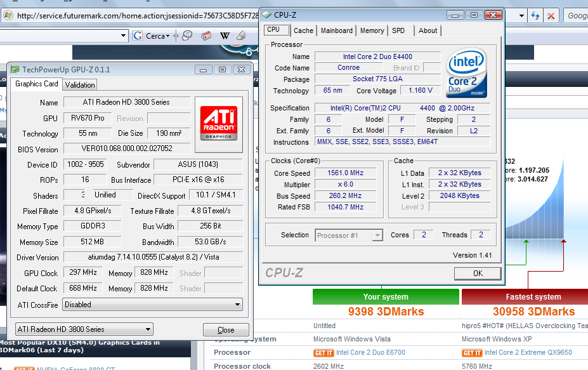Viewport: 588px width, 370px height.
Task: Click the browser refresh arrows icon
Action: click(535, 16)
